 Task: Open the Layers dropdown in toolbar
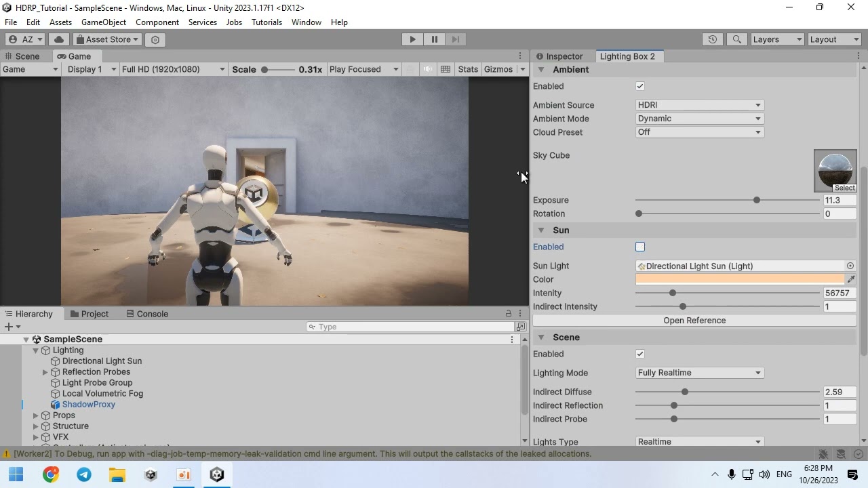pos(777,39)
